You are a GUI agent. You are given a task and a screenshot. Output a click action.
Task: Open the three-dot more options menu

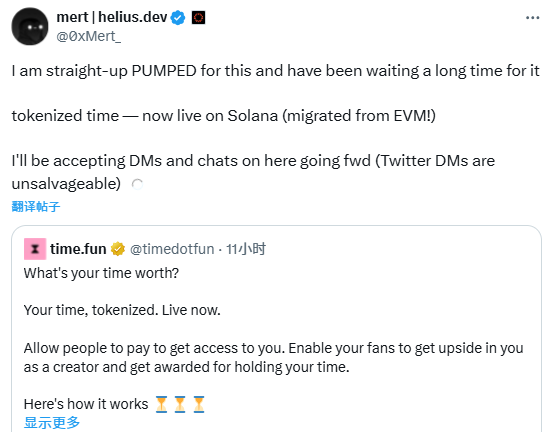coord(532,18)
